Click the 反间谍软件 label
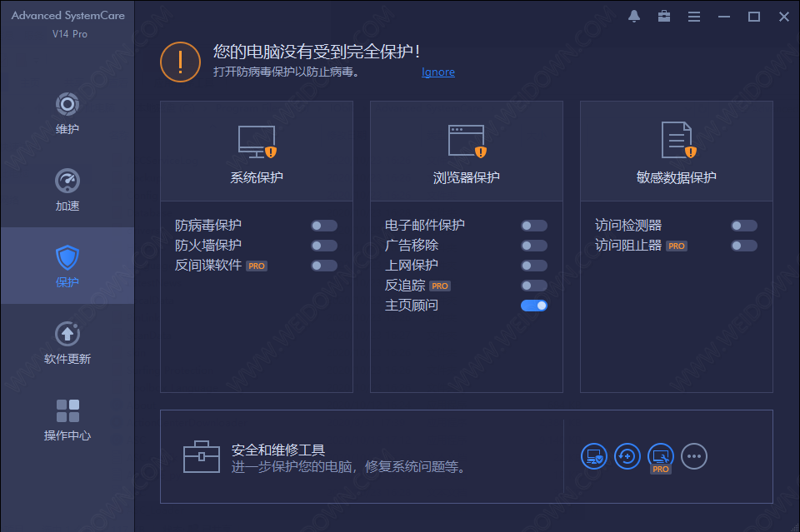The image size is (800, 532). (208, 265)
